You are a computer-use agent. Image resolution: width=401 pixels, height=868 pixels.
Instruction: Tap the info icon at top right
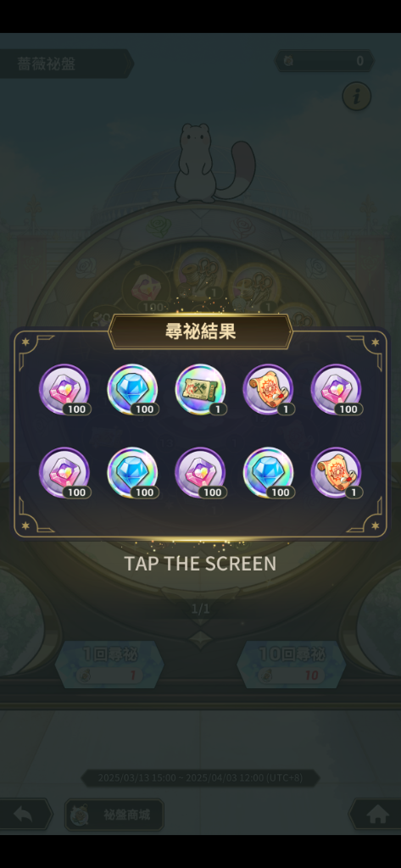point(357,97)
